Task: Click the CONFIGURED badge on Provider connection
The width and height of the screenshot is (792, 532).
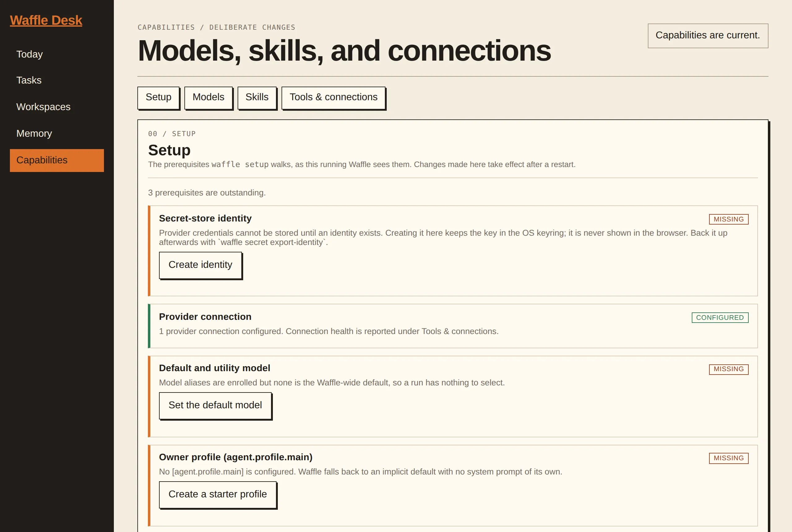Action: click(720, 318)
